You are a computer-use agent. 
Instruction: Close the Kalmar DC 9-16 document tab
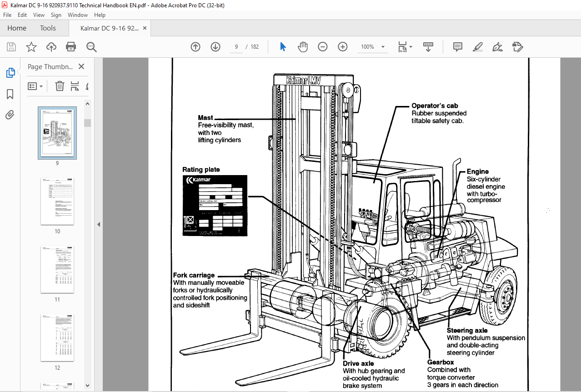pos(145,28)
